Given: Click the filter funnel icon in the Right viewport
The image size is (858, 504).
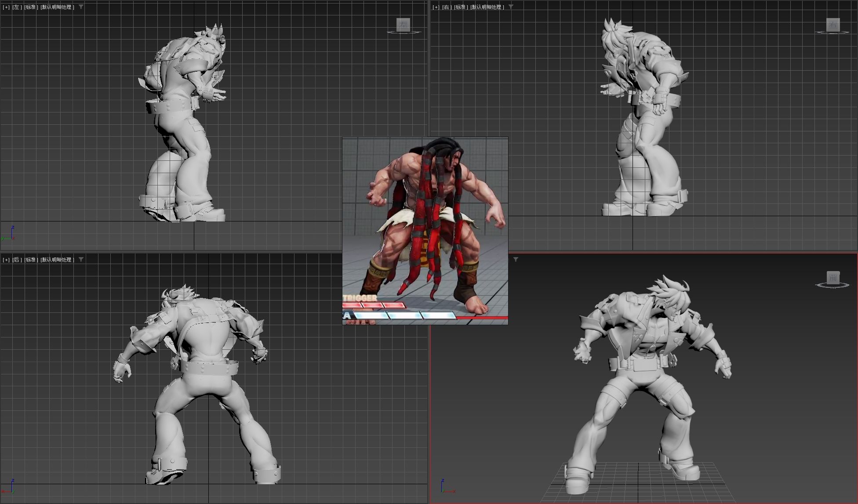Looking at the screenshot, I should [511, 7].
